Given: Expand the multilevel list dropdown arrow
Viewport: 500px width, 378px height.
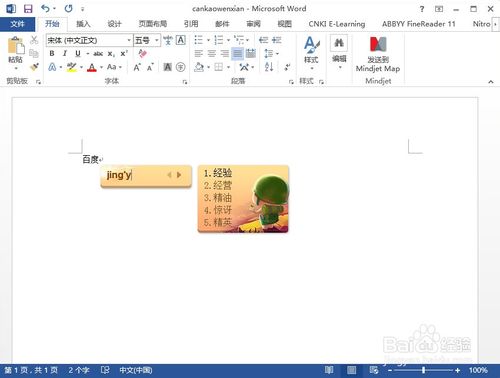Looking at the screenshot, I should 247,40.
